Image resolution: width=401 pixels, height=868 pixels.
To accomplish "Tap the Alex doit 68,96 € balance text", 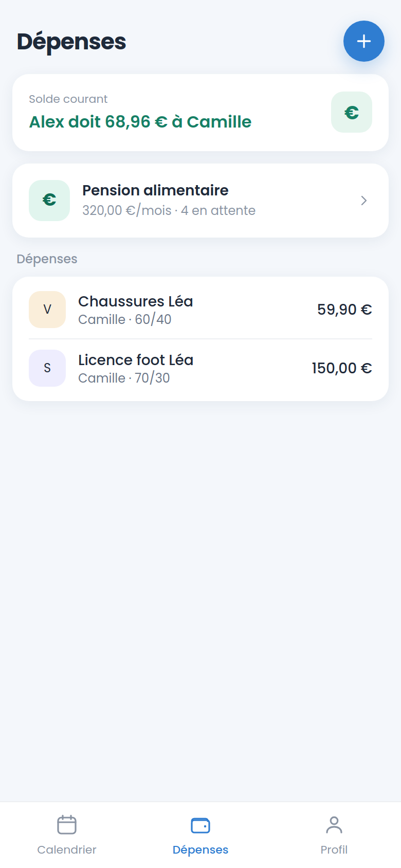I will click(140, 122).
